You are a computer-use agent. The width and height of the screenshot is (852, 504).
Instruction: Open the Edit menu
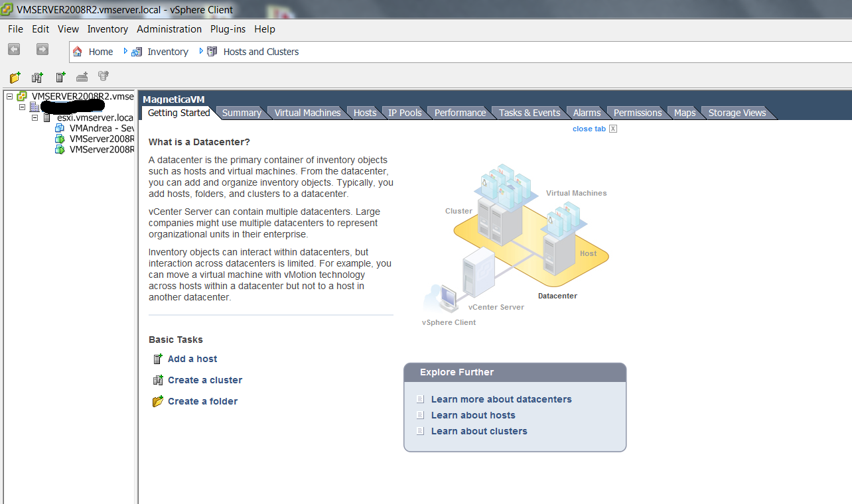40,29
